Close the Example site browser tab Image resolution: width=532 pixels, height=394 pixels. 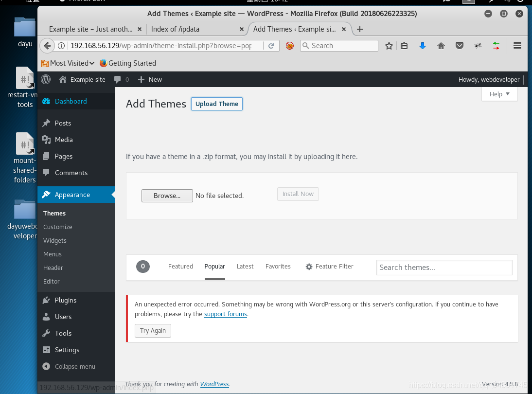(140, 29)
